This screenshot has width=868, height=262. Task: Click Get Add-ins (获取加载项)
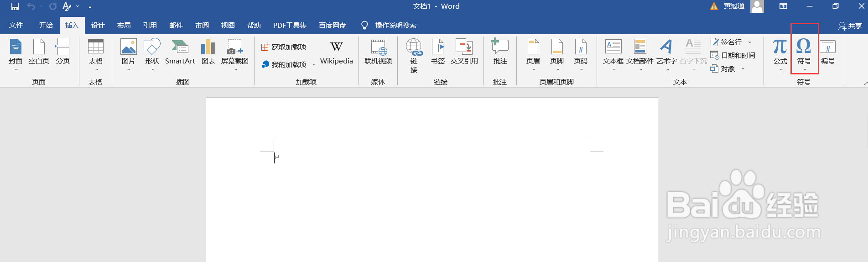click(284, 47)
